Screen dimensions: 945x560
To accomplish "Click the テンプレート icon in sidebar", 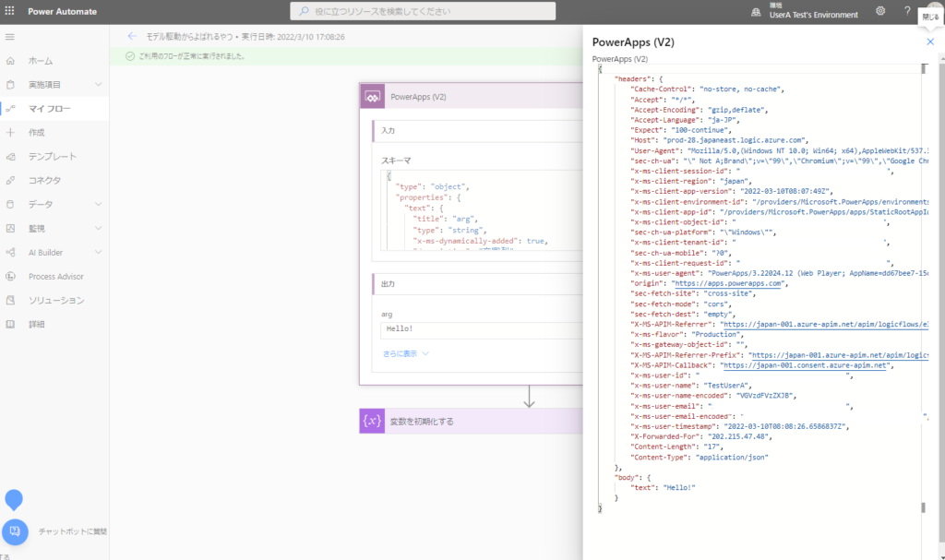I will click(x=10, y=157).
